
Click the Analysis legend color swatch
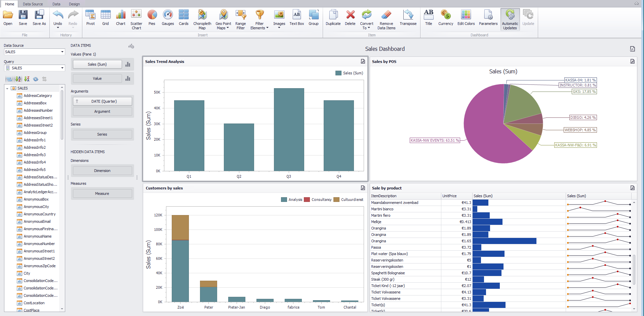click(284, 200)
